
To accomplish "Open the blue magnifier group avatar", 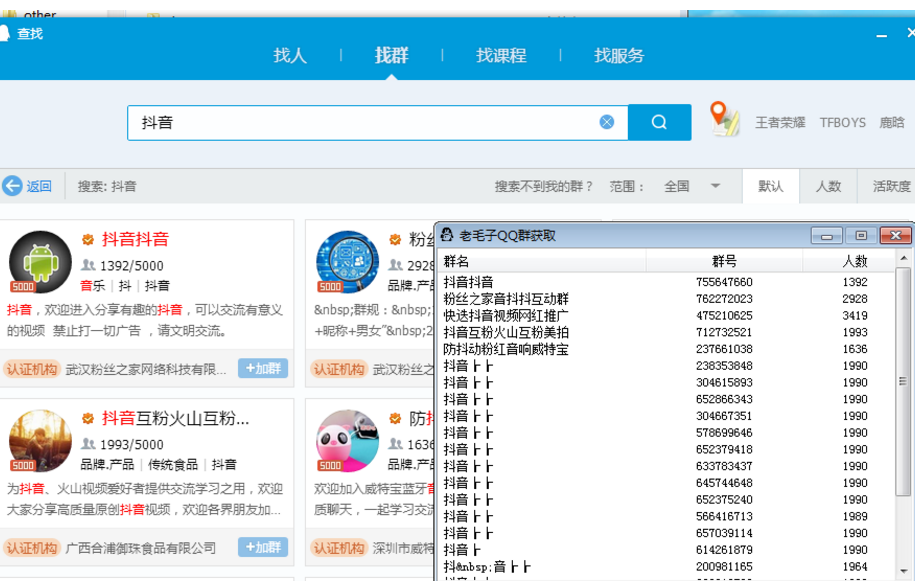I will (347, 262).
